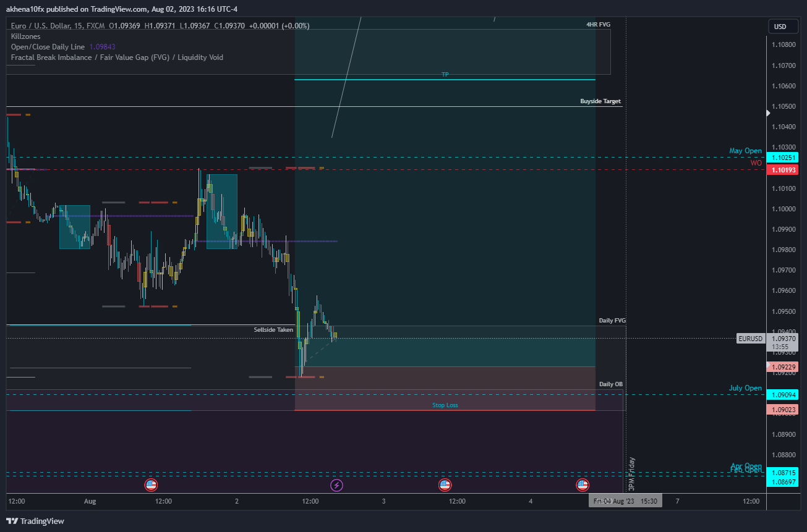Click the lightning bolt event icon
807x532 pixels.
point(336,485)
